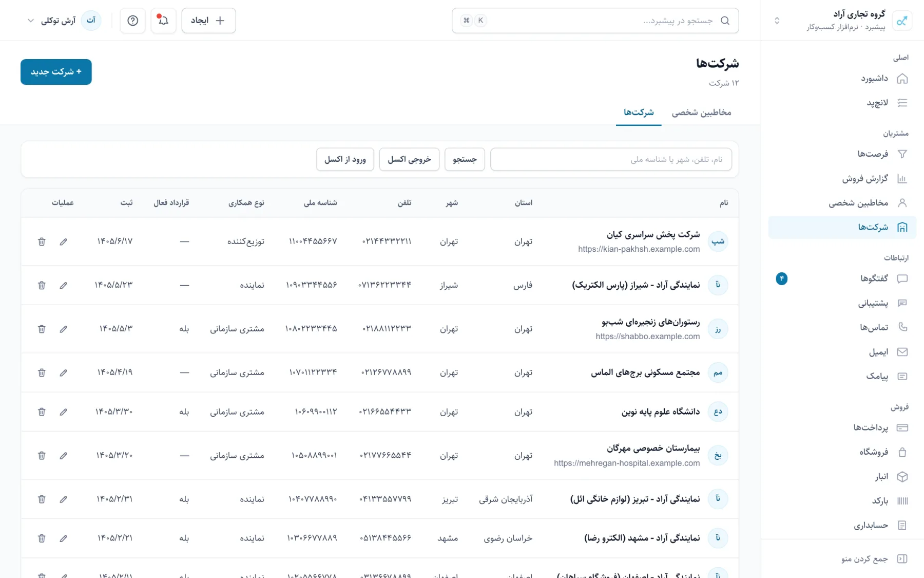Click the ایمیل envelope icon

tap(902, 352)
